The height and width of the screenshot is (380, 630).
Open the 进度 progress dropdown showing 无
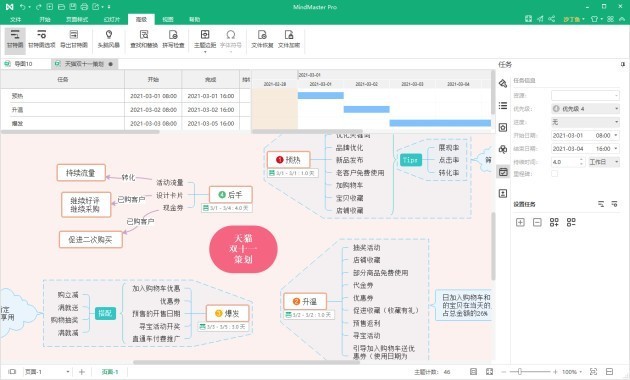[585, 122]
